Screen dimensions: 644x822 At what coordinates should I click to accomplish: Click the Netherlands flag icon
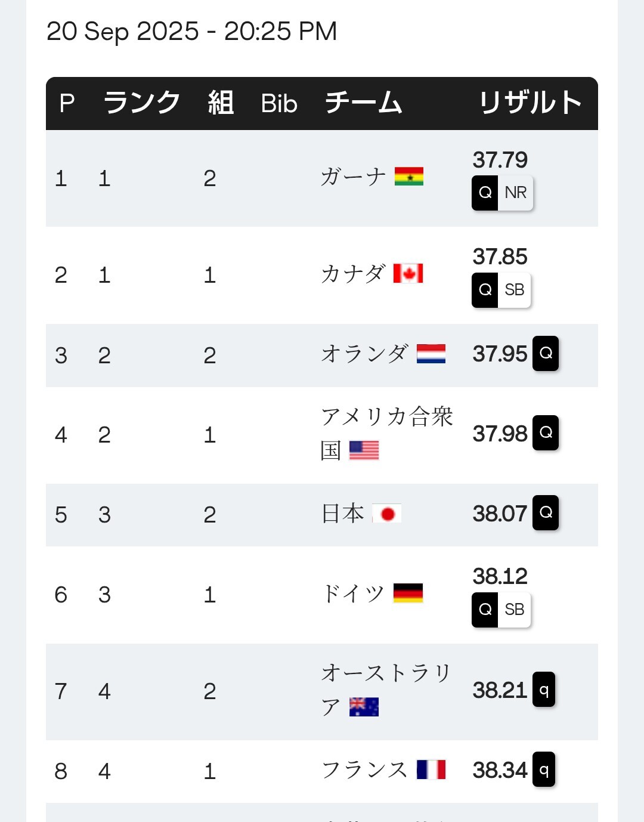coord(431,354)
